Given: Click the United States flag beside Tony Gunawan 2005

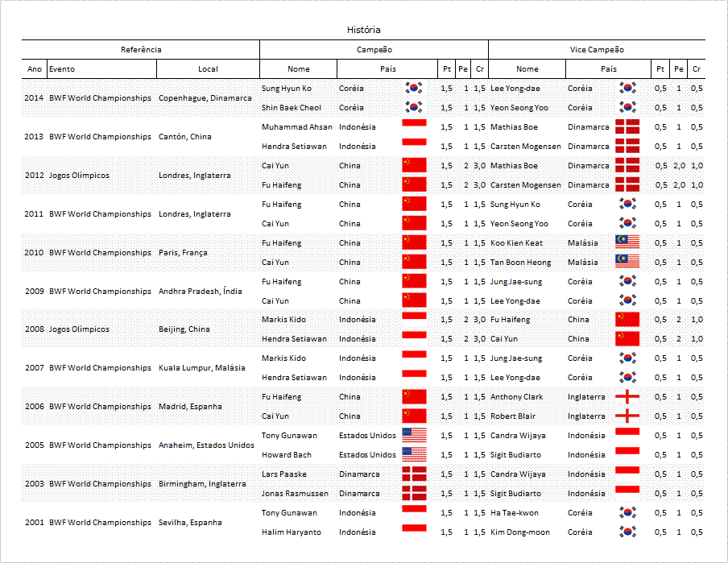Looking at the screenshot, I should 414,435.
